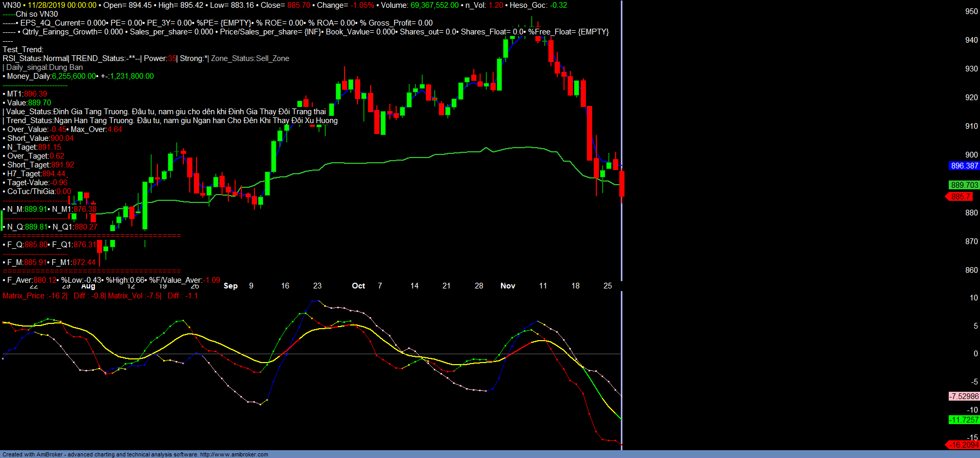Click the red -16.2094 indicator value label
Screen dimensions: 980x458
[x=963, y=445]
